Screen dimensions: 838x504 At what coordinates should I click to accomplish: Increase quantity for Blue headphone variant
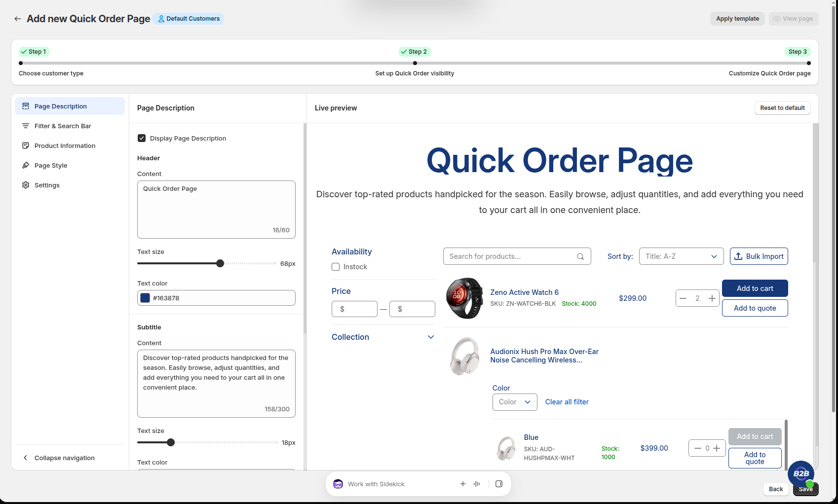point(717,448)
